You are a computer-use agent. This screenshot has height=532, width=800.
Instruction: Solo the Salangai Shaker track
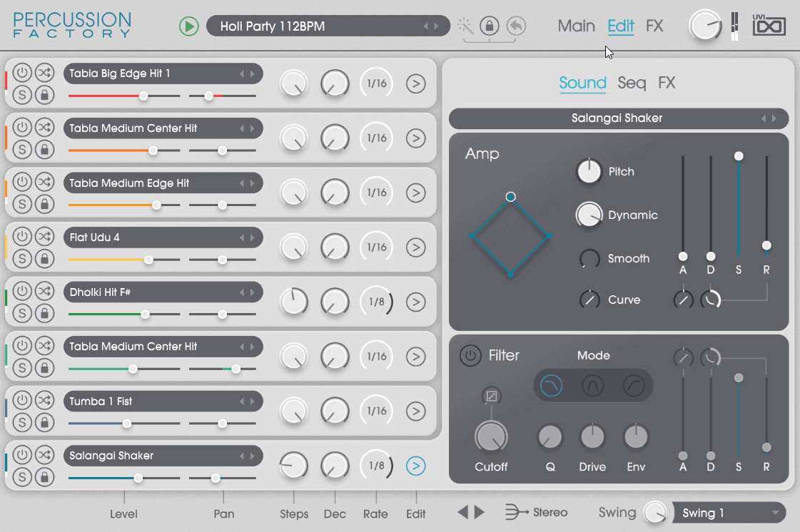click(x=22, y=476)
